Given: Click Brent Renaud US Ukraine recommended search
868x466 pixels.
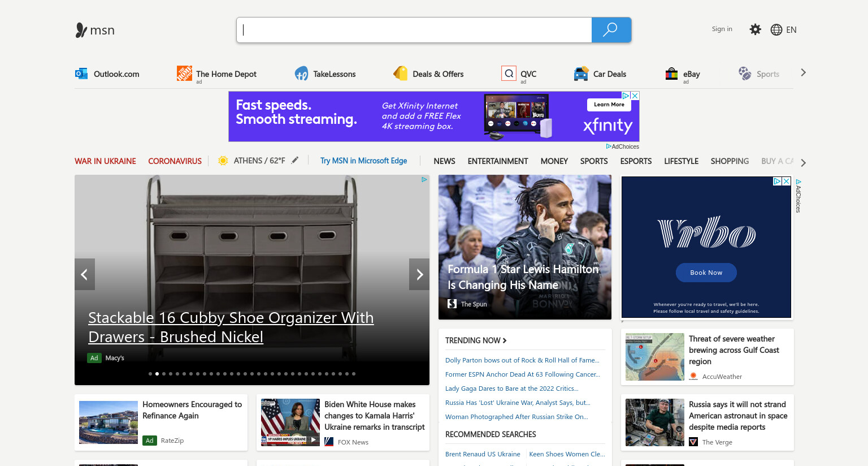Looking at the screenshot, I should [x=483, y=454].
